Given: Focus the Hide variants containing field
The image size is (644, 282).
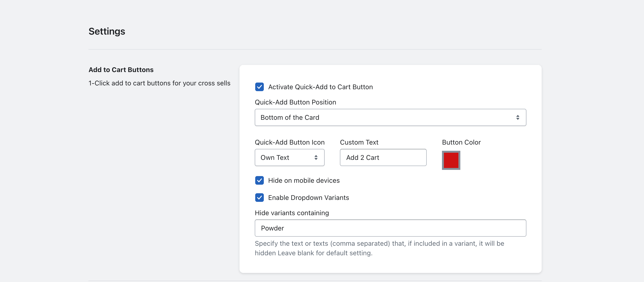Looking at the screenshot, I should coord(390,228).
